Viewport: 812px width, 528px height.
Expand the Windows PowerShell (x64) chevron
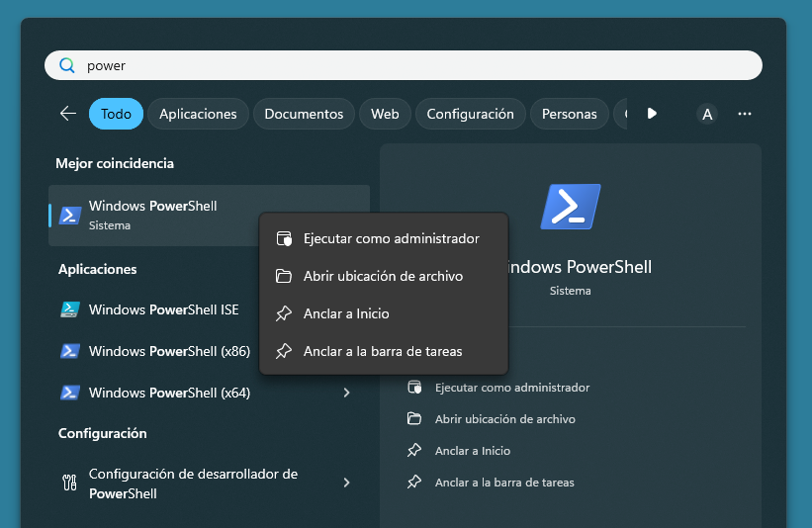click(x=346, y=393)
